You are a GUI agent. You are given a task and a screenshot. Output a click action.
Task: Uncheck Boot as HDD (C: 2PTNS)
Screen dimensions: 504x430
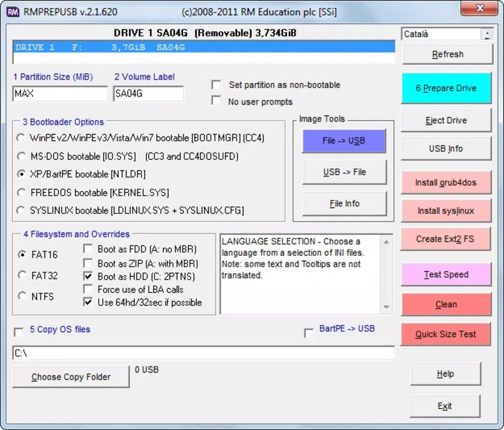point(88,276)
